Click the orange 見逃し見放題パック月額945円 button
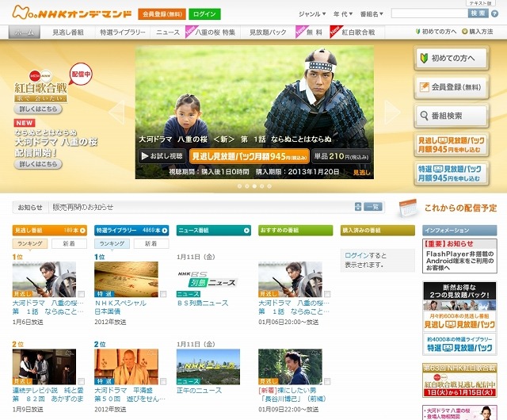The height and width of the screenshot is (420, 507). 250,156
